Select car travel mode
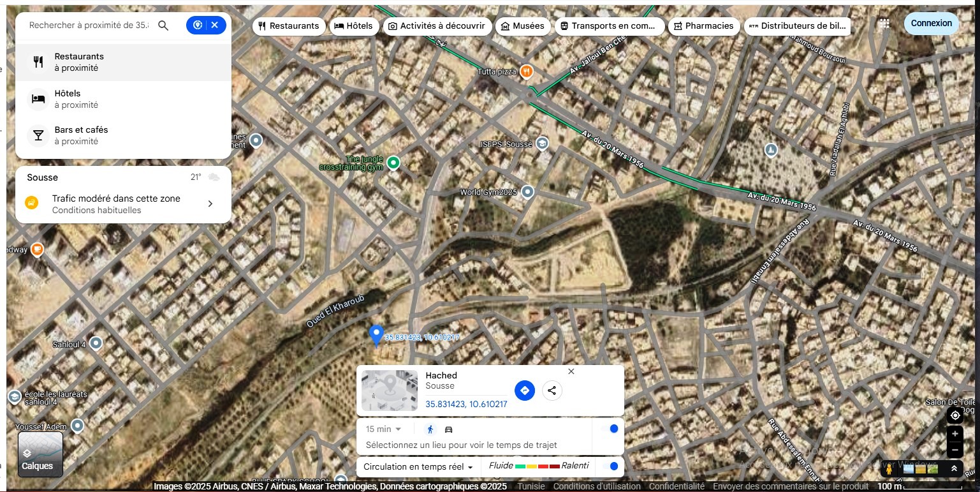Screen dimensions: 980x492 pyautogui.click(x=448, y=429)
